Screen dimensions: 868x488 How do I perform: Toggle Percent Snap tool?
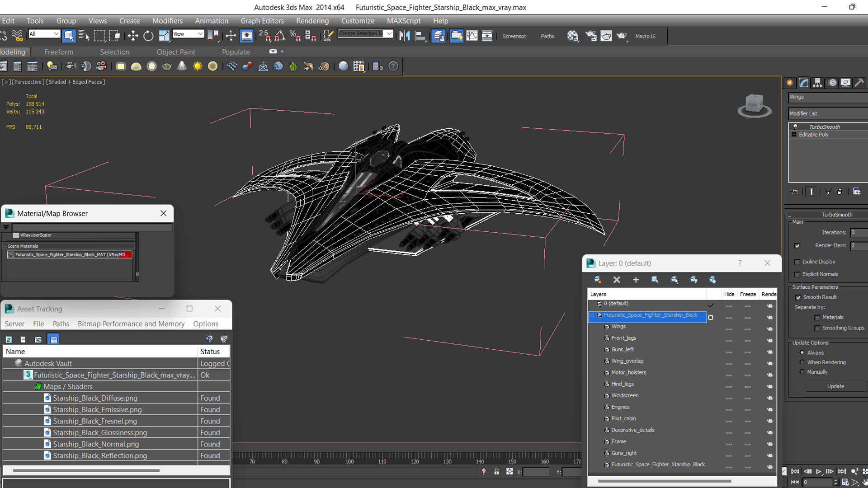(295, 36)
